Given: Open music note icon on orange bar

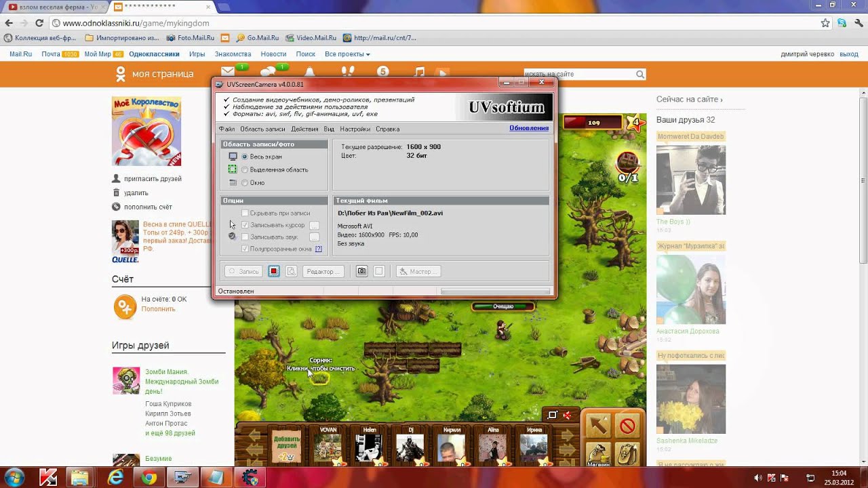Looking at the screenshot, I should [419, 73].
